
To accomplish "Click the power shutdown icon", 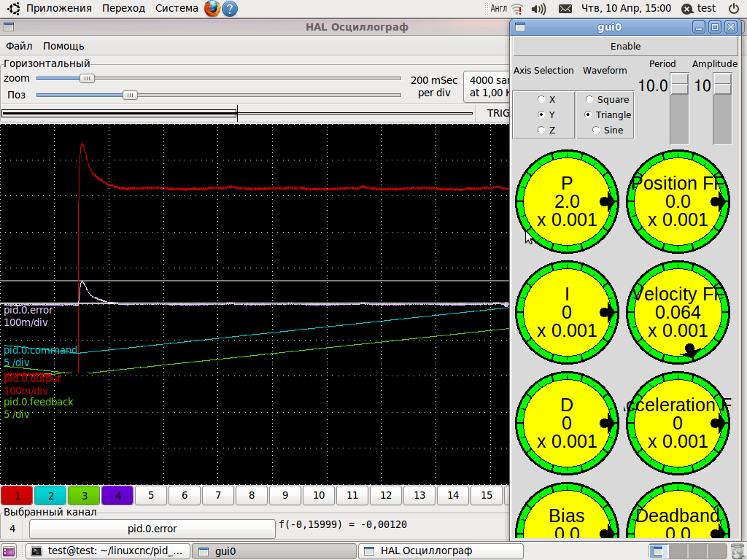I will coord(733,9).
